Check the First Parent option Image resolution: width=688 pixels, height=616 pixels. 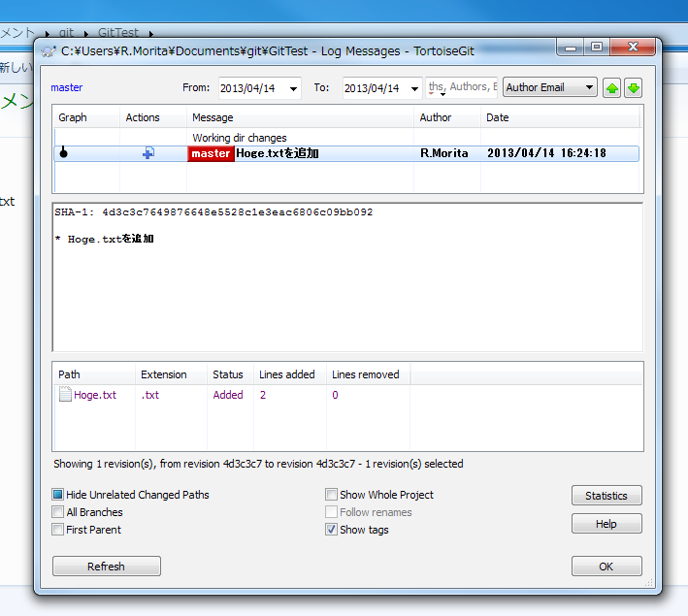[58, 530]
